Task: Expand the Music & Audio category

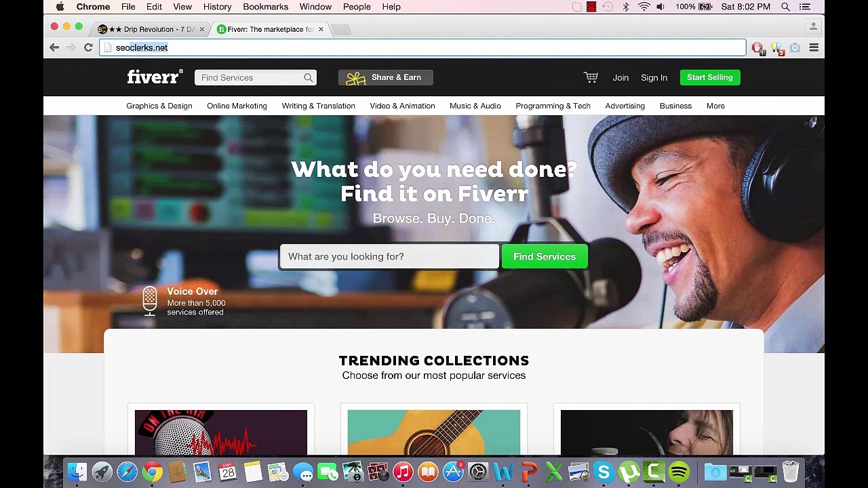Action: pos(475,106)
